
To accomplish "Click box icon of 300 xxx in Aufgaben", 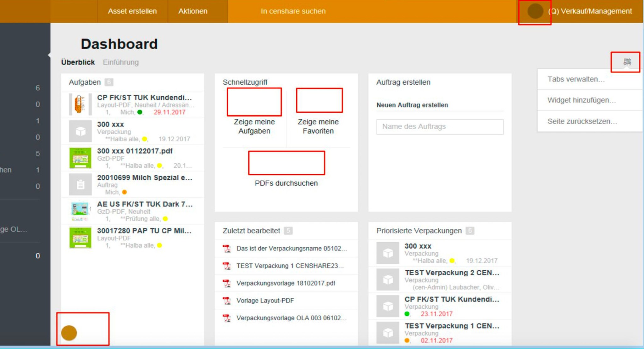I will tap(80, 132).
